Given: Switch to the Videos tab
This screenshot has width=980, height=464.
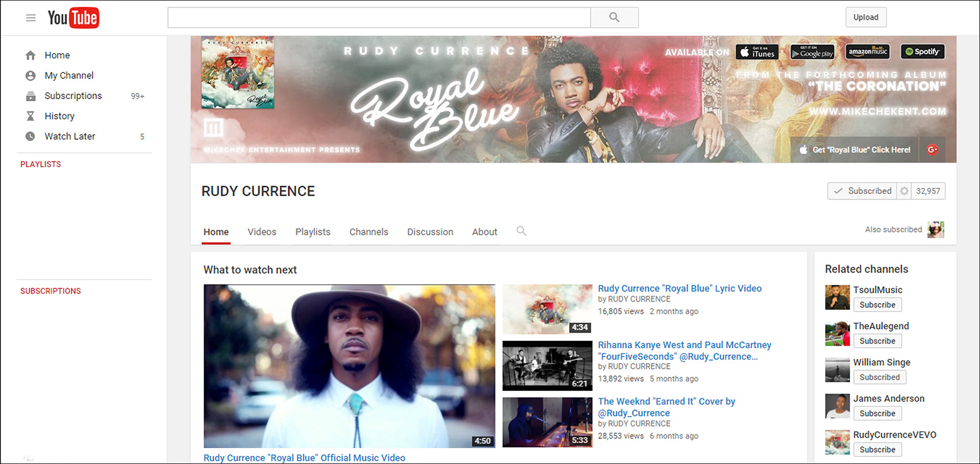Looking at the screenshot, I should point(262,232).
